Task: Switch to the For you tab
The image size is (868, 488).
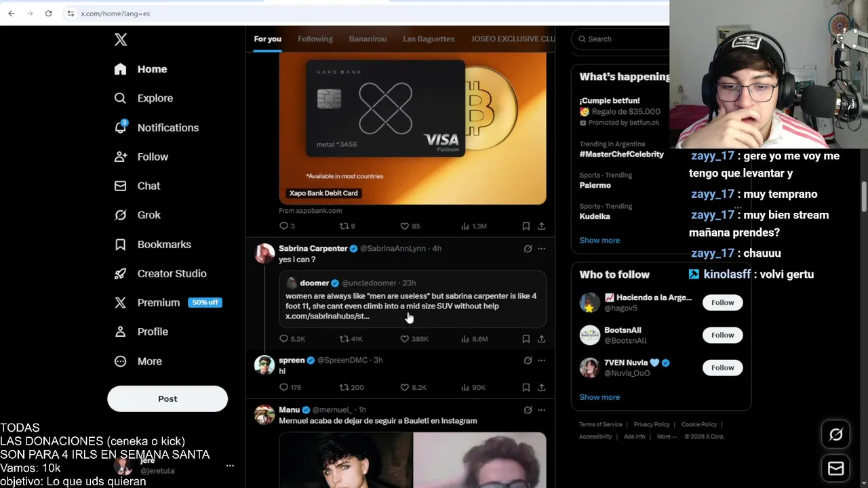Action: (267, 39)
